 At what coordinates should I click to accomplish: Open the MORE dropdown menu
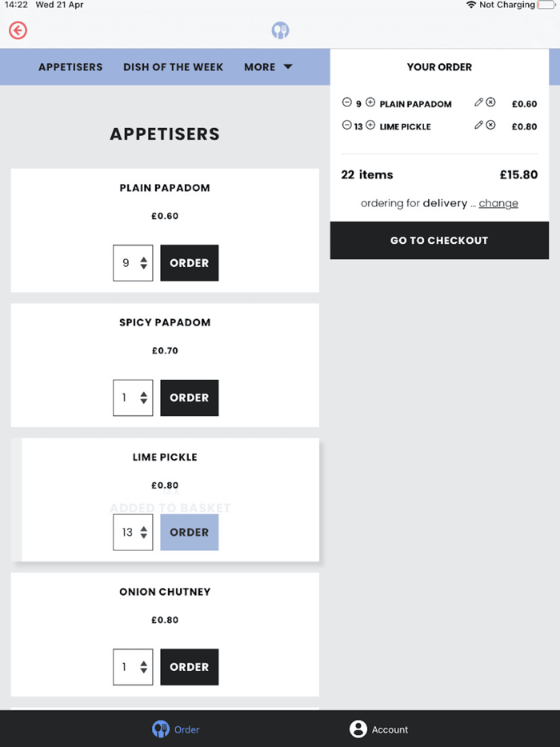point(268,67)
